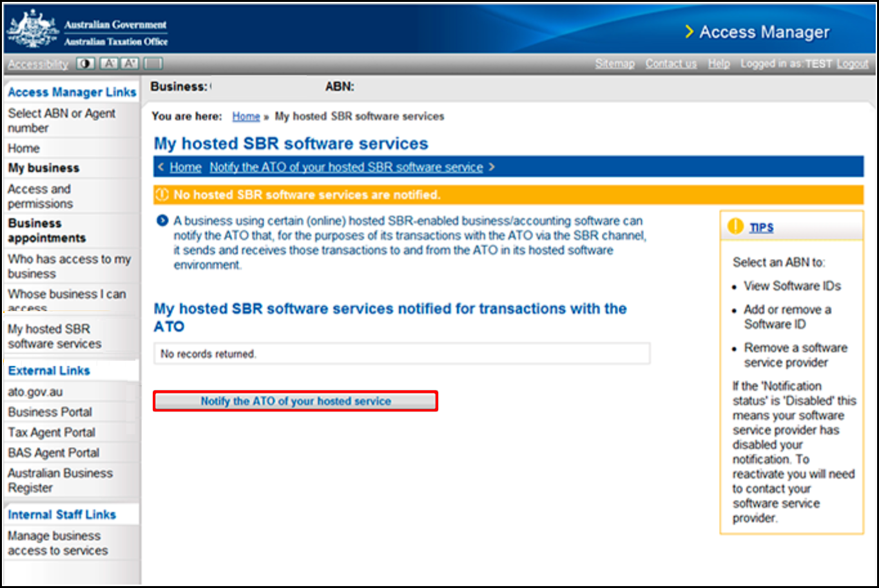Click the warning icon in the orange banner
This screenshot has height=588, width=879.
(x=162, y=194)
